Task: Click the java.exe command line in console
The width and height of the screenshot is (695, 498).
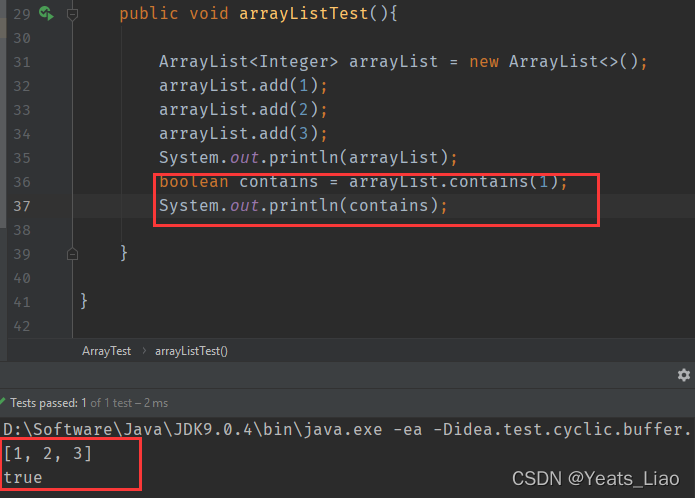Action: [347, 429]
